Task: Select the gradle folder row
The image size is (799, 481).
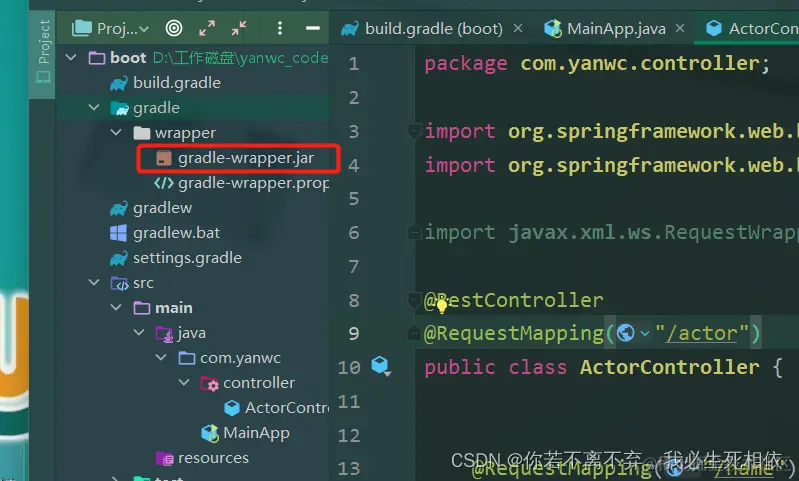Action: (x=193, y=108)
